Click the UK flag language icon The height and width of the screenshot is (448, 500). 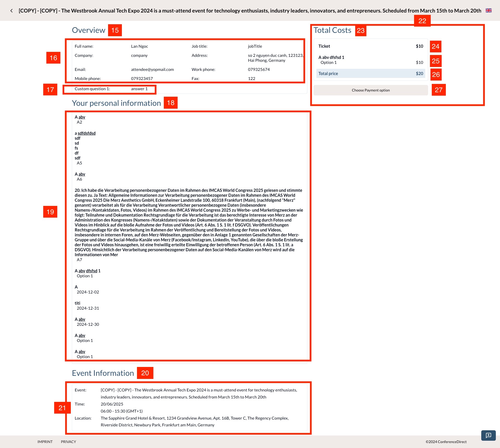click(x=489, y=10)
